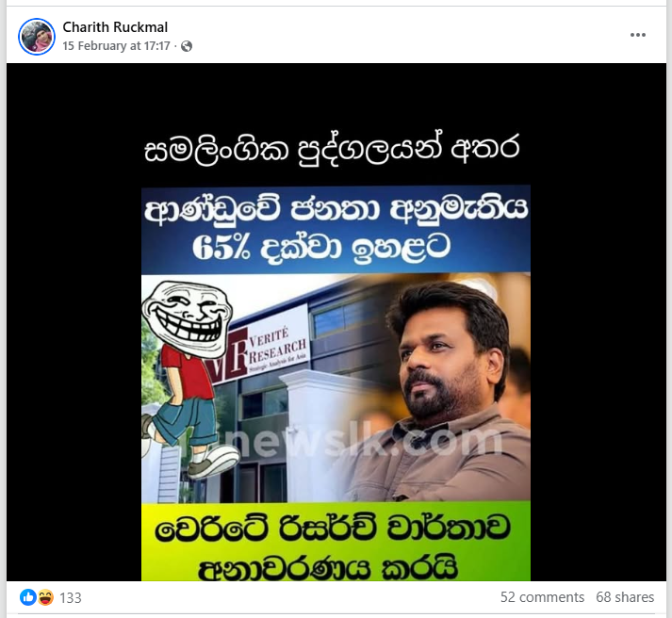The height and width of the screenshot is (618, 672).
Task: Open the shared post image
Action: pyautogui.click(x=336, y=322)
